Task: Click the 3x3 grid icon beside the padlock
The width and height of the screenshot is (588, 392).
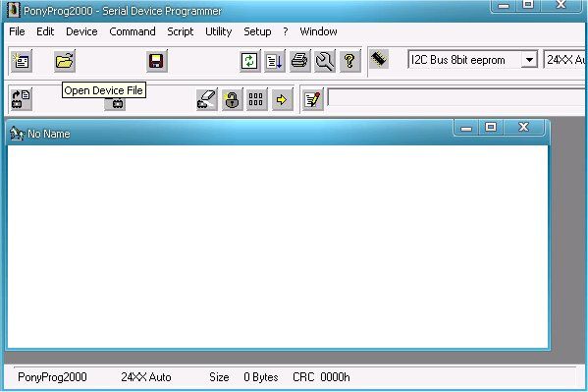Action: (256, 99)
